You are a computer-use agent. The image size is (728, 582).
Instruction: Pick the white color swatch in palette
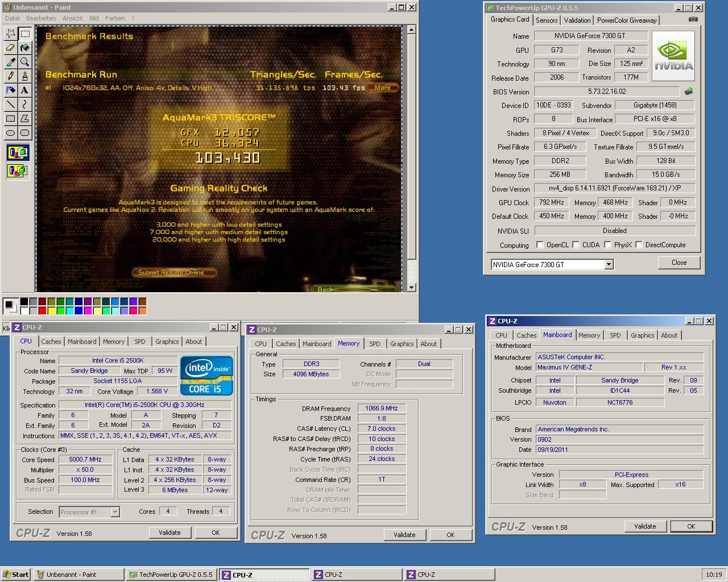[x=24, y=310]
